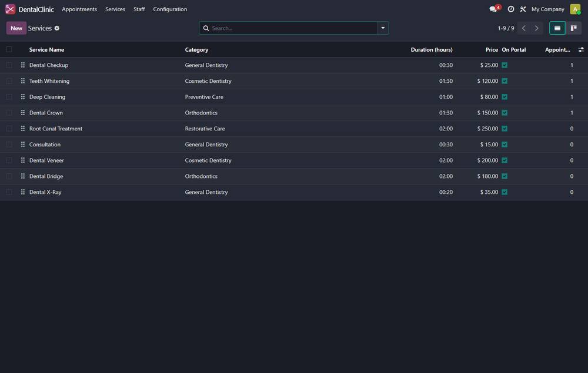Click Restorative Care category cell

pos(205,129)
